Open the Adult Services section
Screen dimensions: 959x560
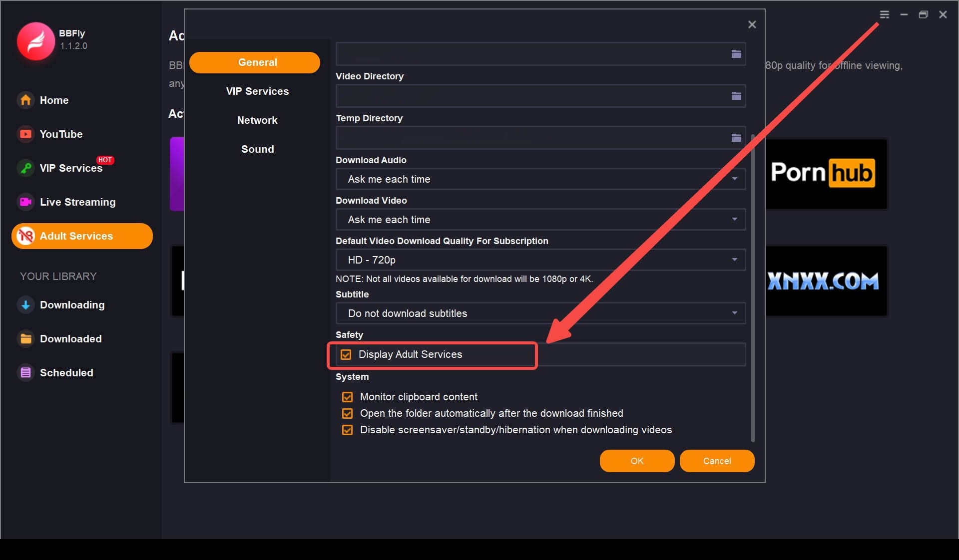tap(76, 236)
